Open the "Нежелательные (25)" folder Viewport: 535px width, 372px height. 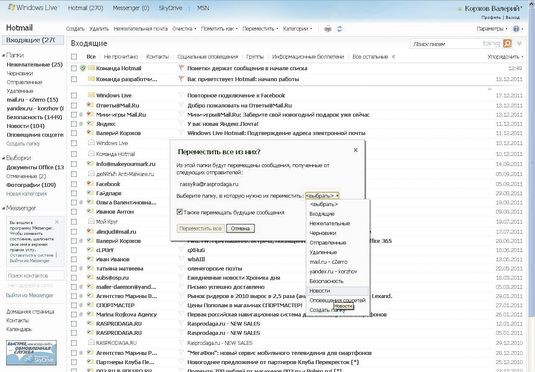(34, 65)
